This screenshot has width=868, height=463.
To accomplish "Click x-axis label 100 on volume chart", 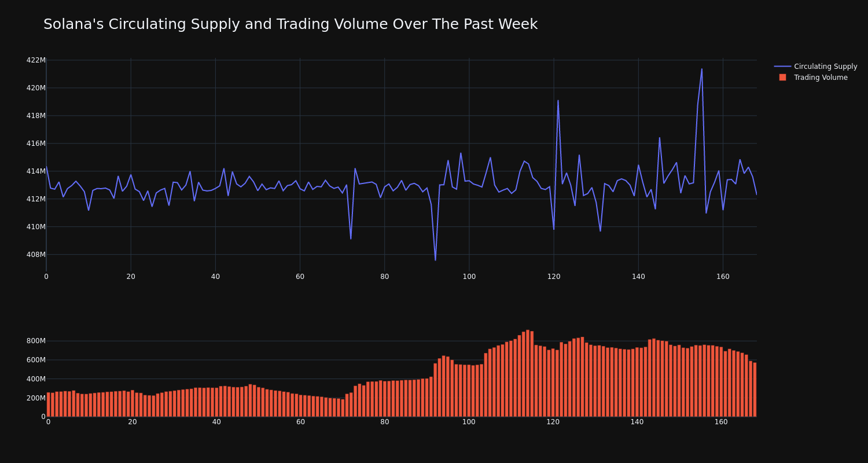I will 469,422.
